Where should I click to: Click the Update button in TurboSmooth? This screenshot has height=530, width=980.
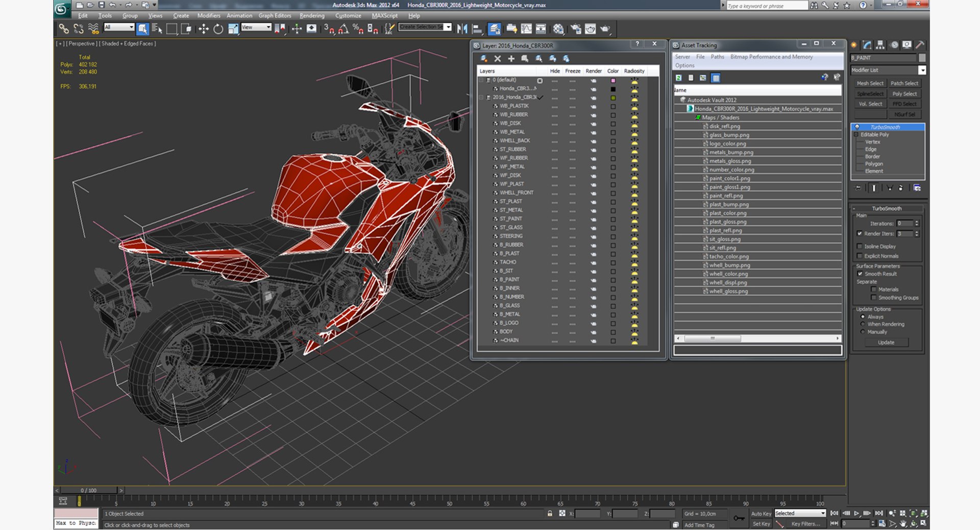point(886,342)
